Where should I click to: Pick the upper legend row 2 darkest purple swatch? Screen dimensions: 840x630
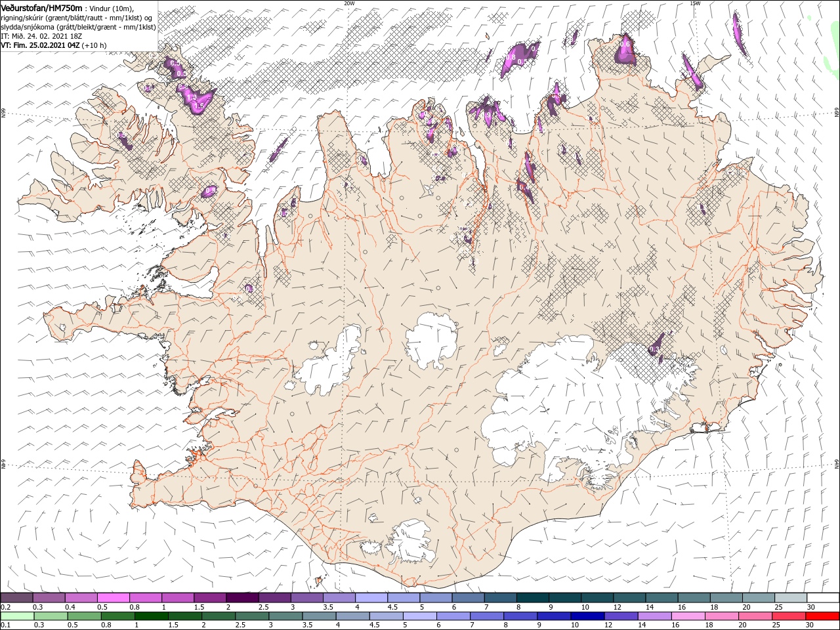pos(242,597)
